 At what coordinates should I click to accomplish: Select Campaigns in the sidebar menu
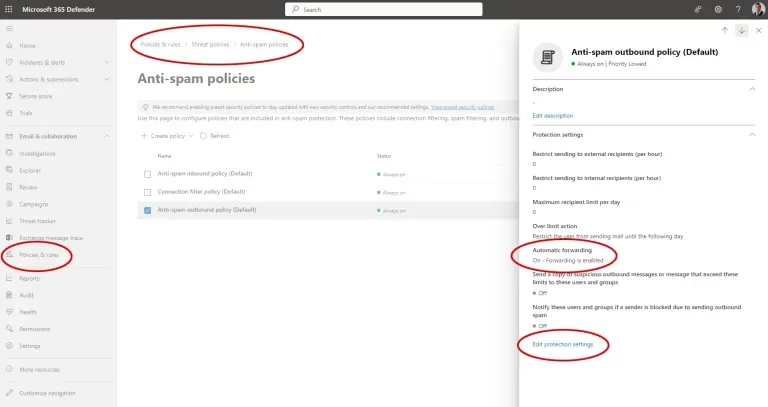[x=34, y=204]
